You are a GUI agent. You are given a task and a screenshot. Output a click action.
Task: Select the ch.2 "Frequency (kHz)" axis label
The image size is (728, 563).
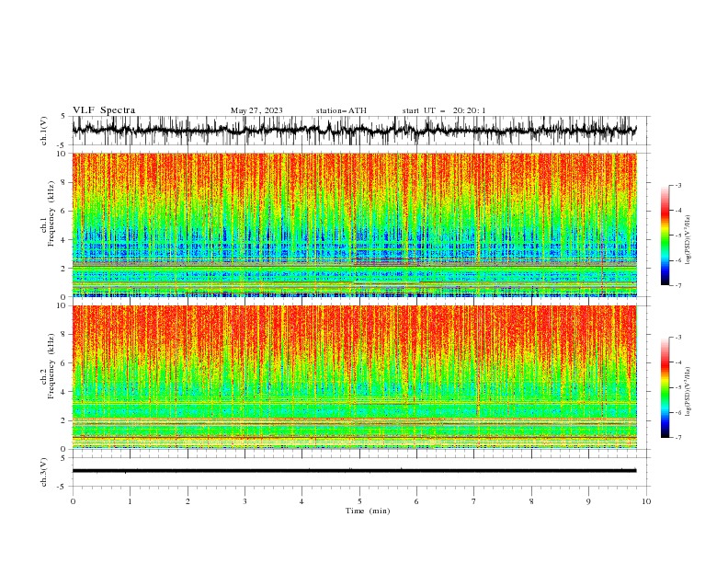[51, 365]
